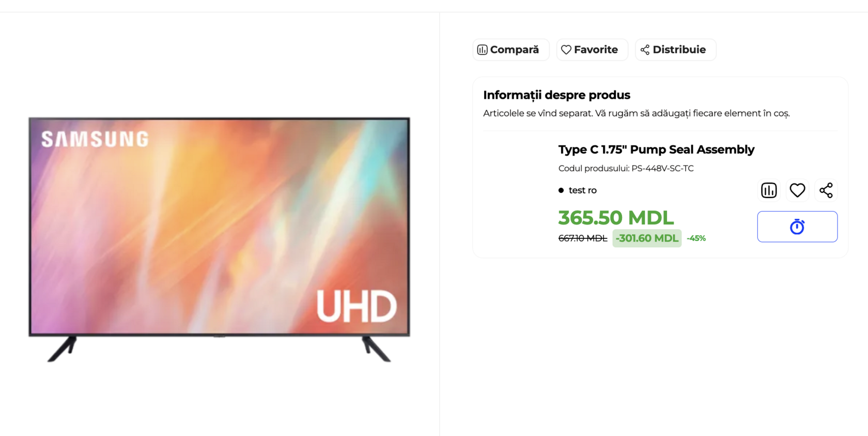The height and width of the screenshot is (436, 868).
Task: Click the black bullet before test ro
Action: coord(561,190)
